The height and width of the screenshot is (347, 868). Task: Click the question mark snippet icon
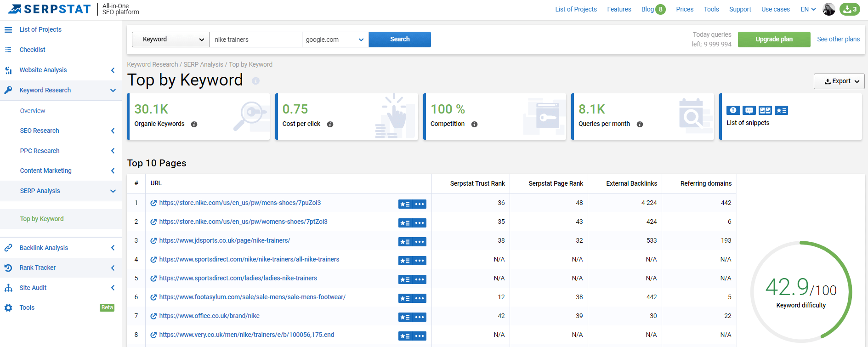[x=733, y=110]
